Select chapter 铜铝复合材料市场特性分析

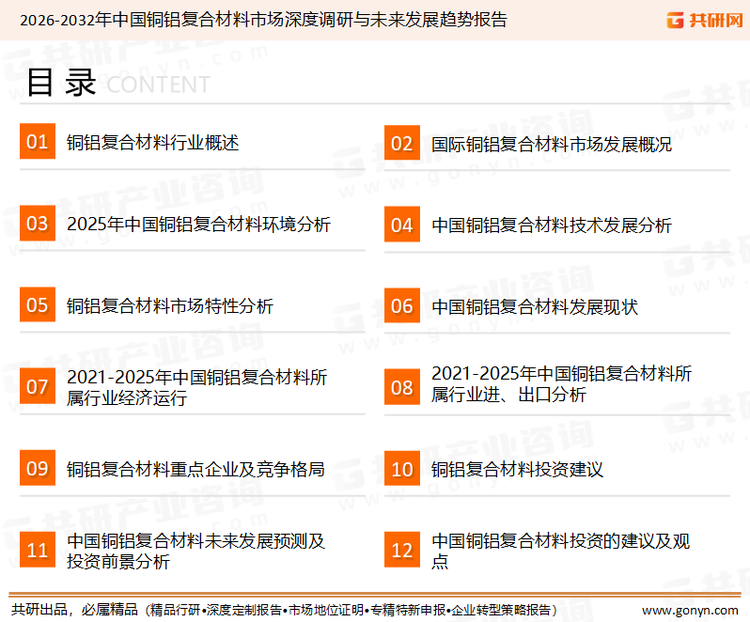(170, 306)
